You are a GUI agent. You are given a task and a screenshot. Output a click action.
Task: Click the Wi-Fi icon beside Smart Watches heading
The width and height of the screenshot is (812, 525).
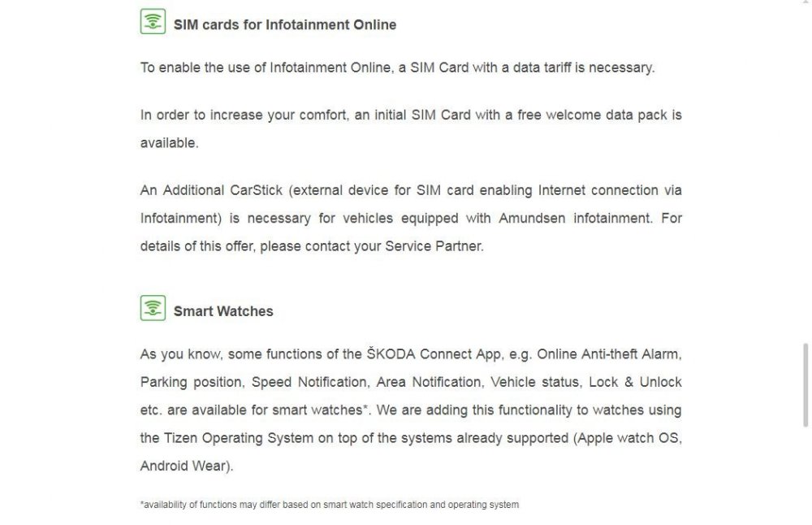point(153,308)
